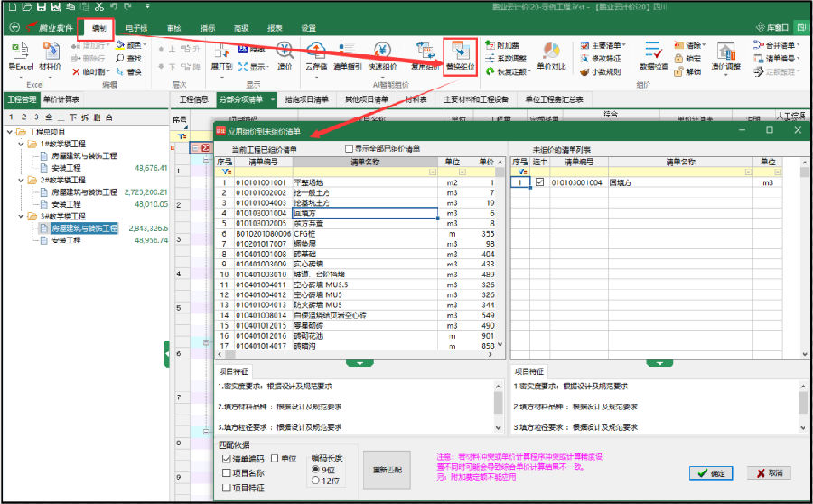Click the 导Excel import icon
813x504 pixels.
click(x=20, y=54)
